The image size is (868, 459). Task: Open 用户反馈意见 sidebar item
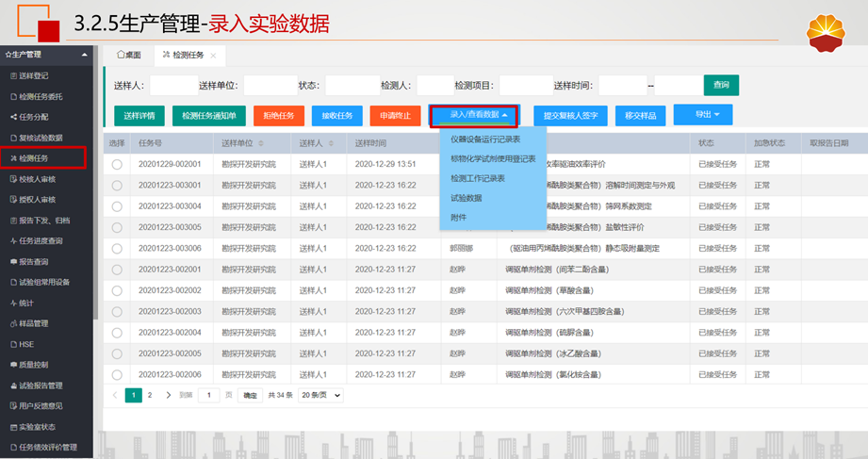click(37, 406)
